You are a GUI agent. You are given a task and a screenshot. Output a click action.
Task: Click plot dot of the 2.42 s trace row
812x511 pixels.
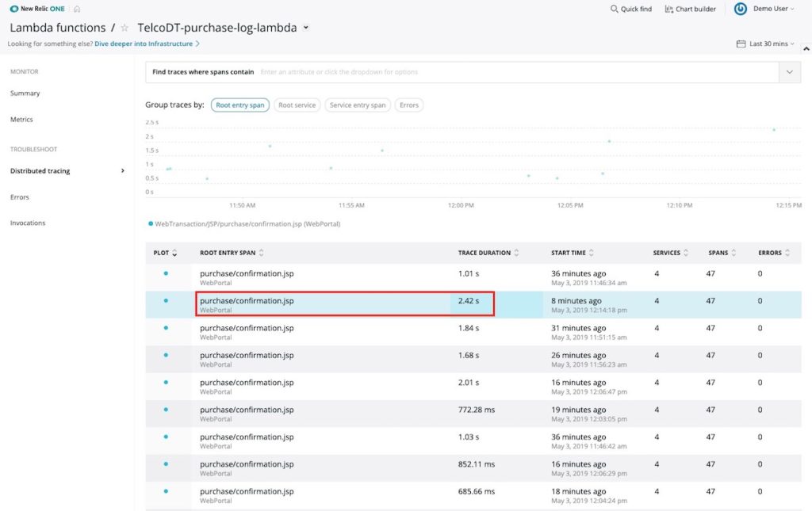166,300
